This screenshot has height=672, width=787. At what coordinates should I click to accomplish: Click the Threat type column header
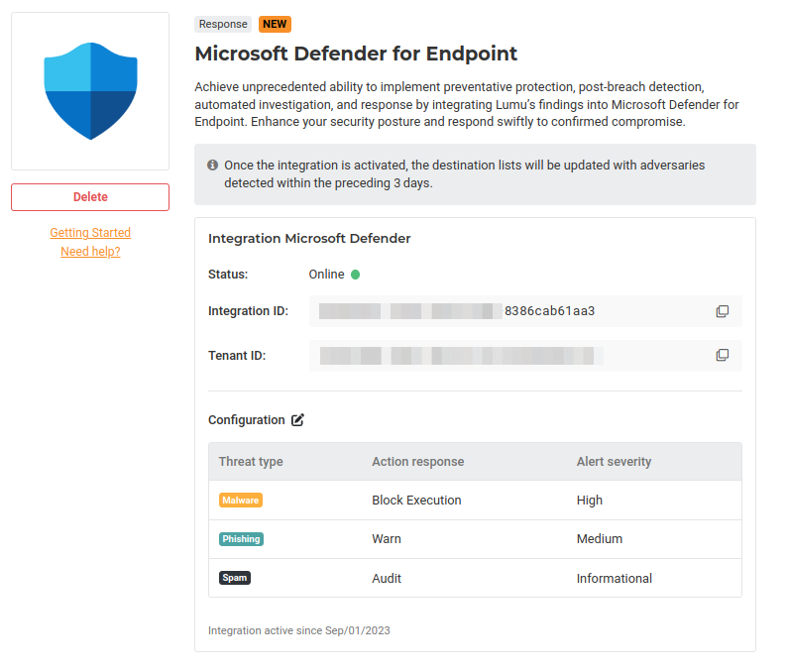pos(251,462)
